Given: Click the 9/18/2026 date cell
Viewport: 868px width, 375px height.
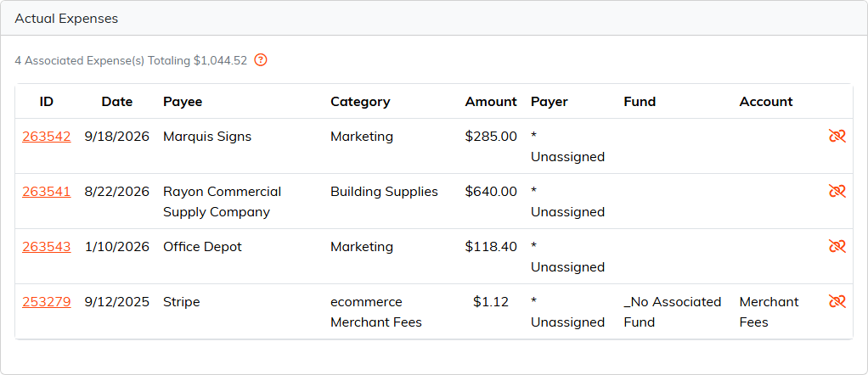Looking at the screenshot, I should point(117,137).
